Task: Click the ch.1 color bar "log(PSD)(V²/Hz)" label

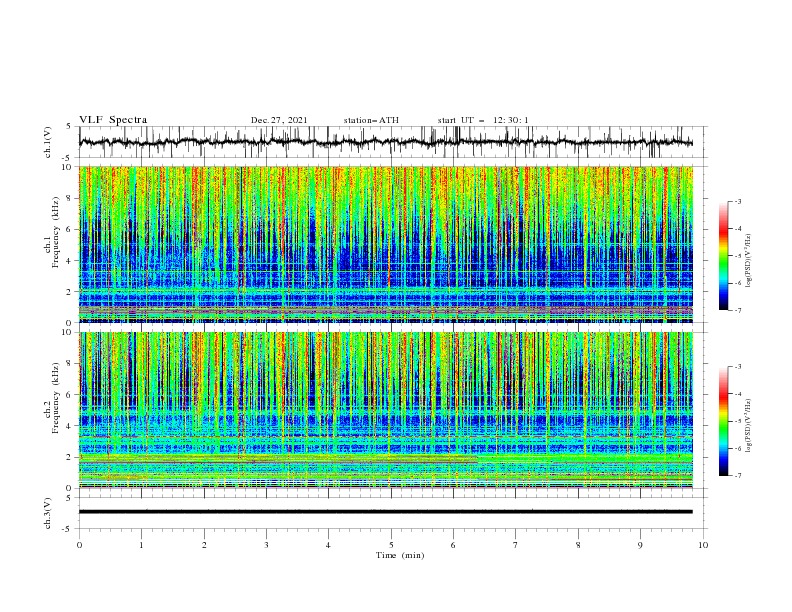Action: click(749, 261)
